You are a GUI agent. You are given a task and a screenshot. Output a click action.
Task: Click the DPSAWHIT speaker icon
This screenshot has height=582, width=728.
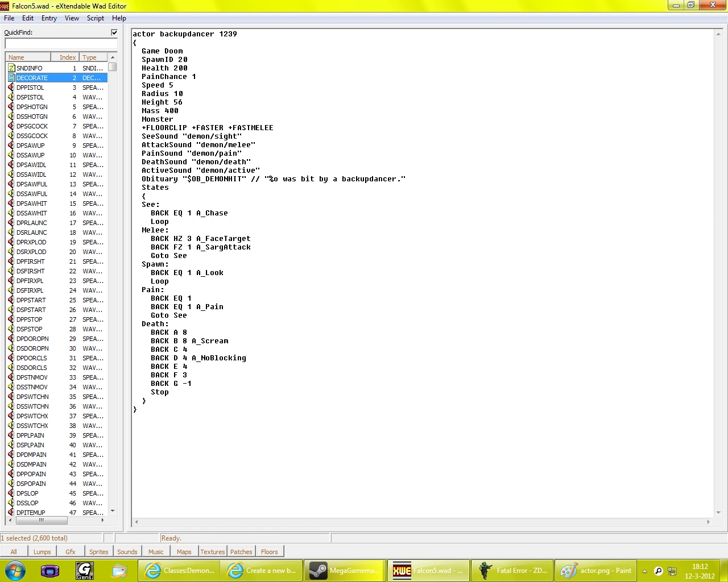(x=11, y=203)
